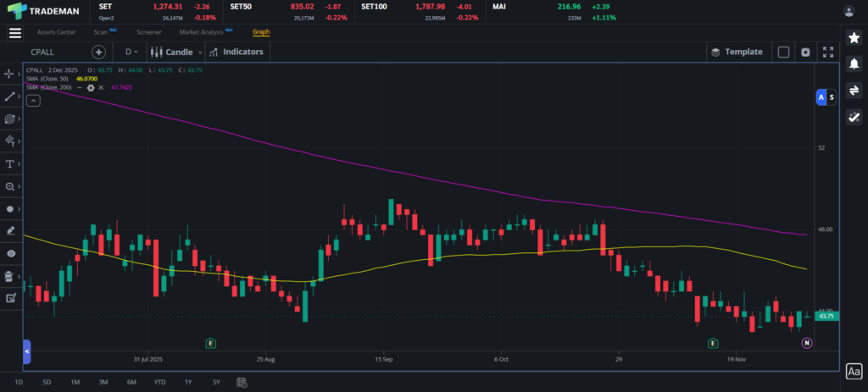Open the hamburger main menu
The width and height of the screenshot is (868, 392).
[15, 33]
